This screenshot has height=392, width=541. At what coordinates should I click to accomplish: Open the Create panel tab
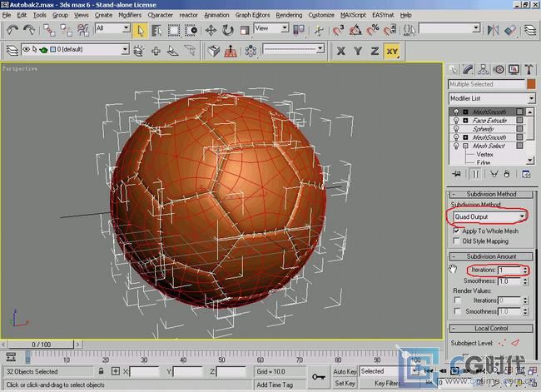click(x=454, y=70)
